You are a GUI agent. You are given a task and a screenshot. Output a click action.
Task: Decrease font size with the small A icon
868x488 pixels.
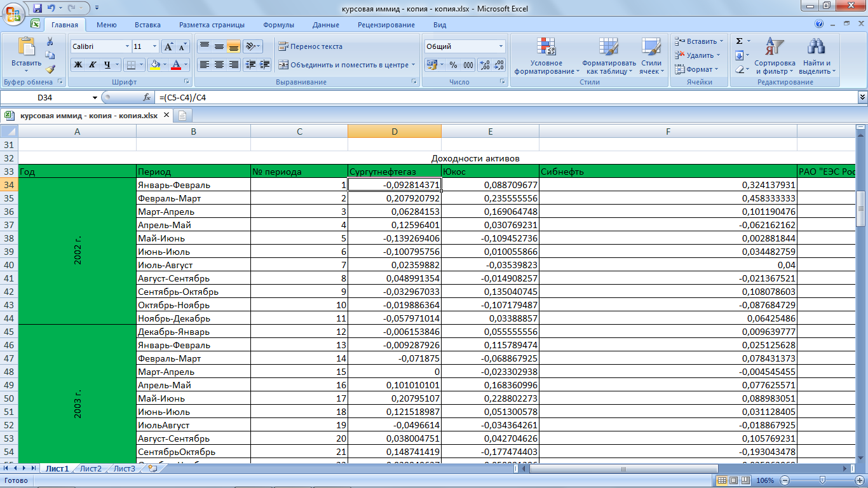click(182, 46)
